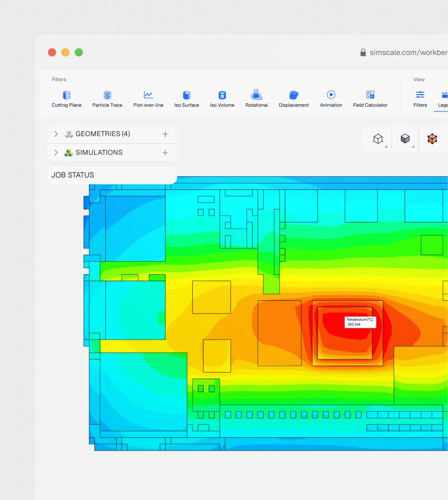Open the JOB STATUS panel

[112, 175]
